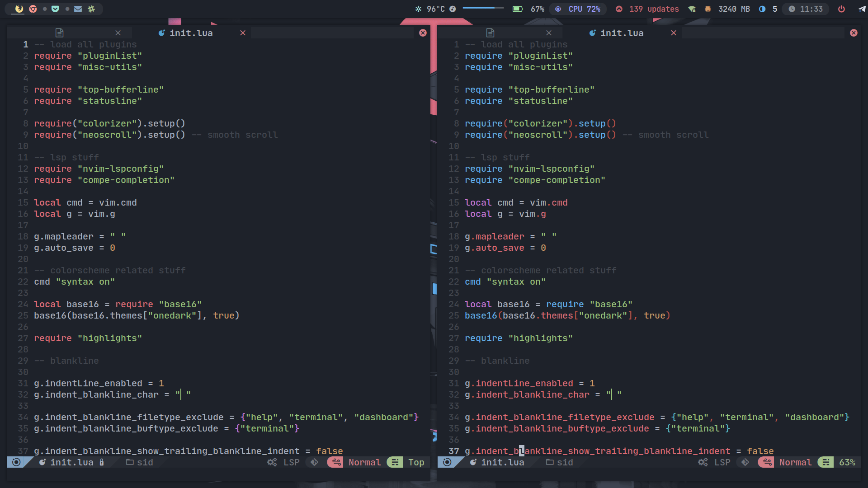Click the brightness half-circle icon
868x488 pixels.
pos(762,9)
